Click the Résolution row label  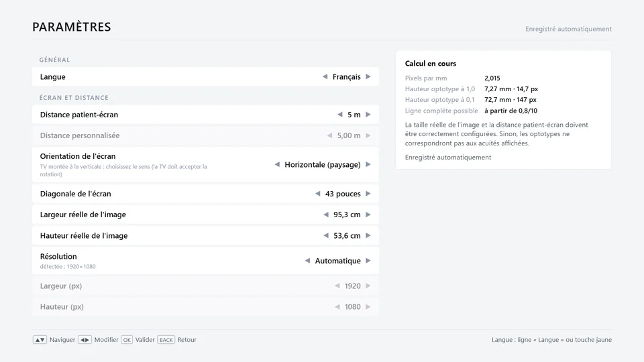58,257
